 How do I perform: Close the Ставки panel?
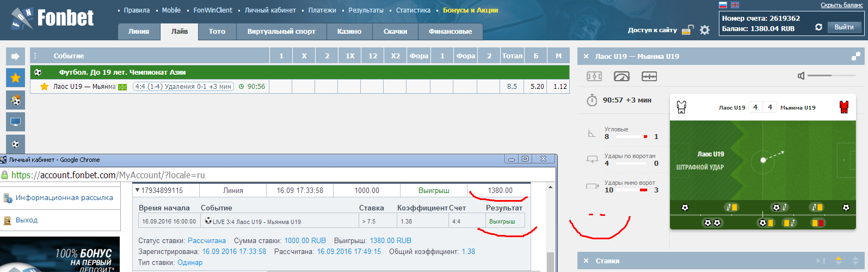pyautogui.click(x=586, y=261)
